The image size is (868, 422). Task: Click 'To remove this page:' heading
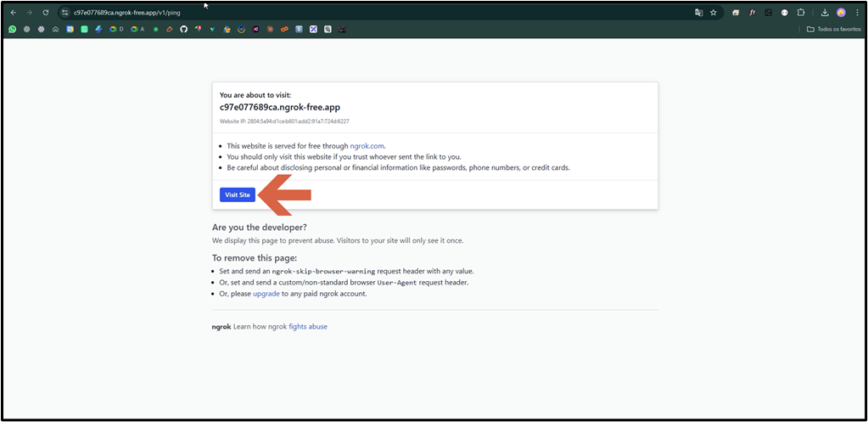tap(255, 258)
